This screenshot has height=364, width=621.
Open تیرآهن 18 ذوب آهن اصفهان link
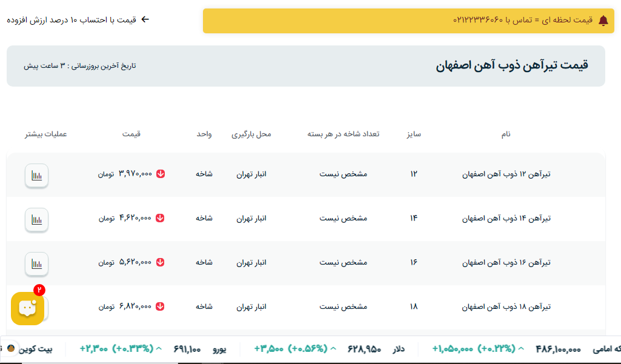point(506,306)
